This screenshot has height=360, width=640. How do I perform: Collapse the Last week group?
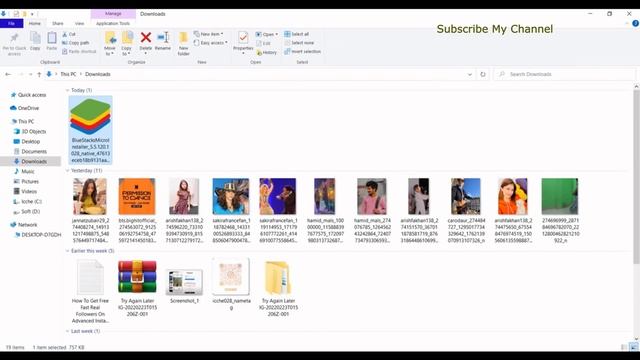click(x=68, y=331)
